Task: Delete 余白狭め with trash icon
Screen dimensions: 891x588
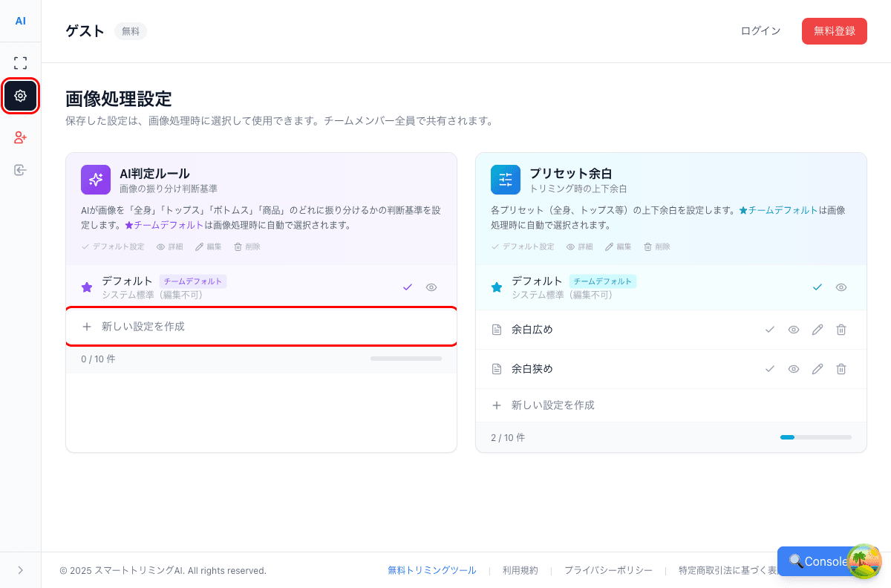Action: 841,369
